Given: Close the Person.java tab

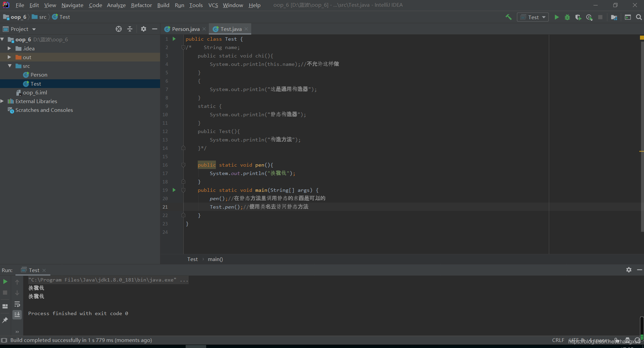Looking at the screenshot, I should coord(204,29).
